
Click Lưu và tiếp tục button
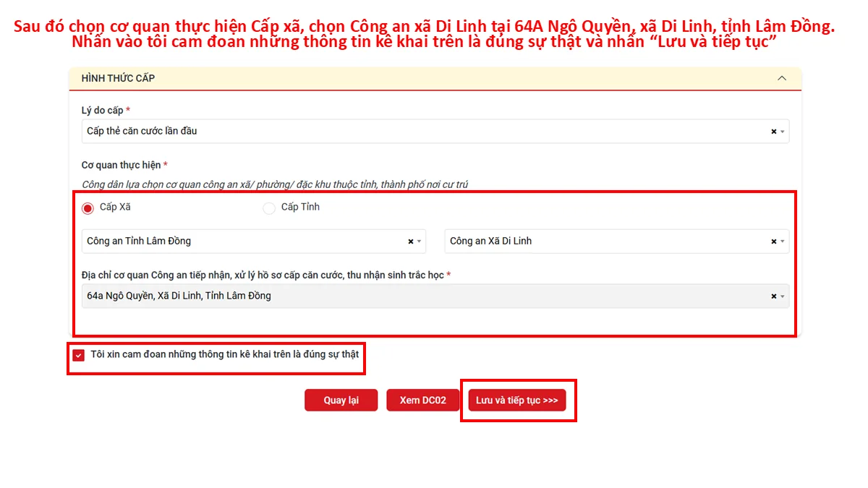tap(517, 401)
